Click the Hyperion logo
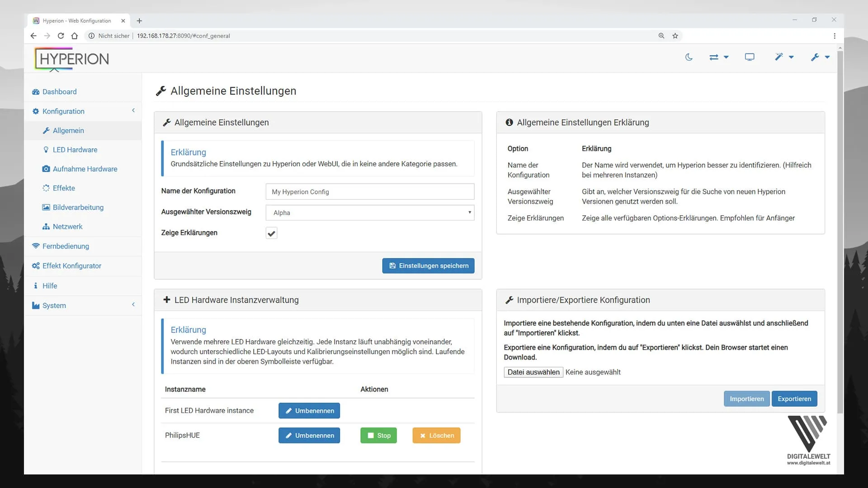This screenshot has height=488, width=868. coord(72,59)
